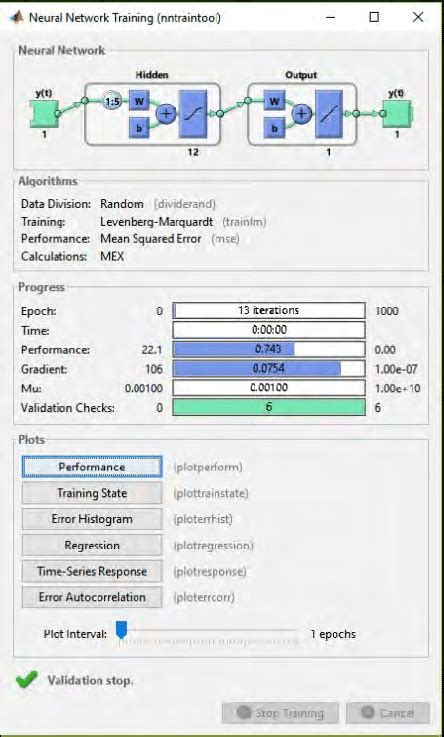Click the output y(t) block
Image resolution: width=444 pixels, height=737 pixels.
pos(397,113)
